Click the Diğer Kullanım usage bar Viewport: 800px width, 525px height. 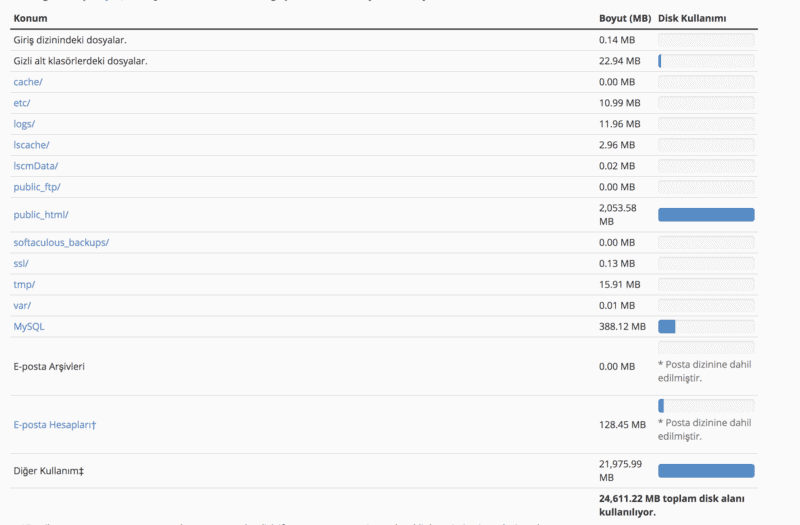coord(706,471)
